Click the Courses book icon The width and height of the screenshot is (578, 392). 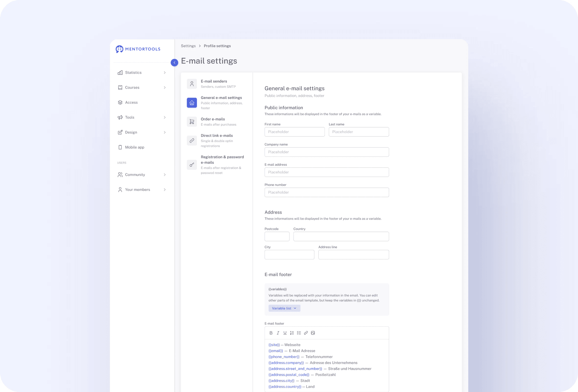(x=120, y=87)
